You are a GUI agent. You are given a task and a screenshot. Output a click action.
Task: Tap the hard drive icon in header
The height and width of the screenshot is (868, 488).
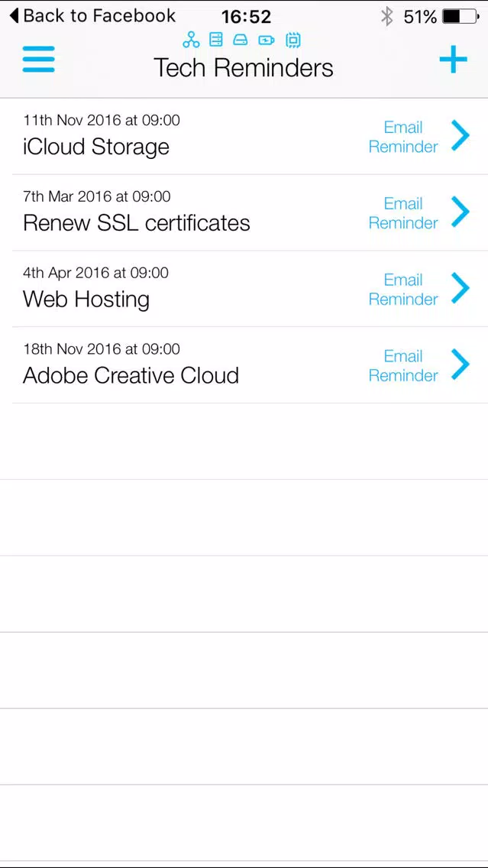[x=240, y=40]
